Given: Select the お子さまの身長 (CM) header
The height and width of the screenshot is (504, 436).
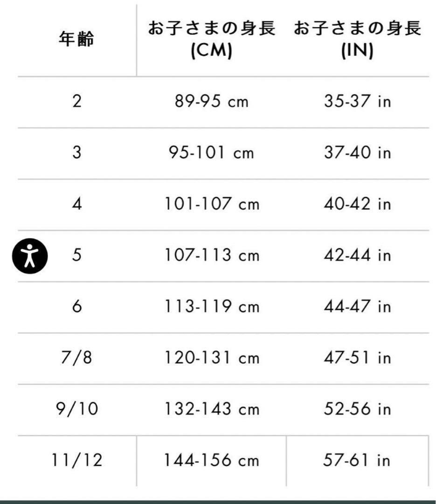Looking at the screenshot, I should pos(211,39).
